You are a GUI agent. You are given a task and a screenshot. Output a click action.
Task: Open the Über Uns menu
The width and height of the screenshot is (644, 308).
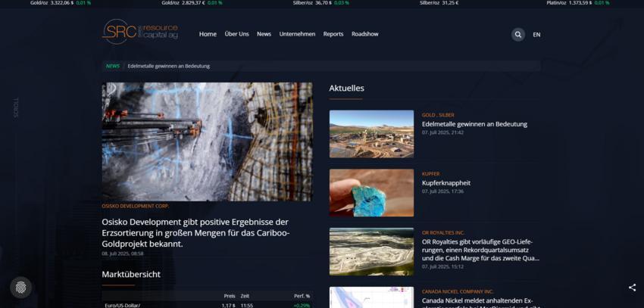pos(236,34)
